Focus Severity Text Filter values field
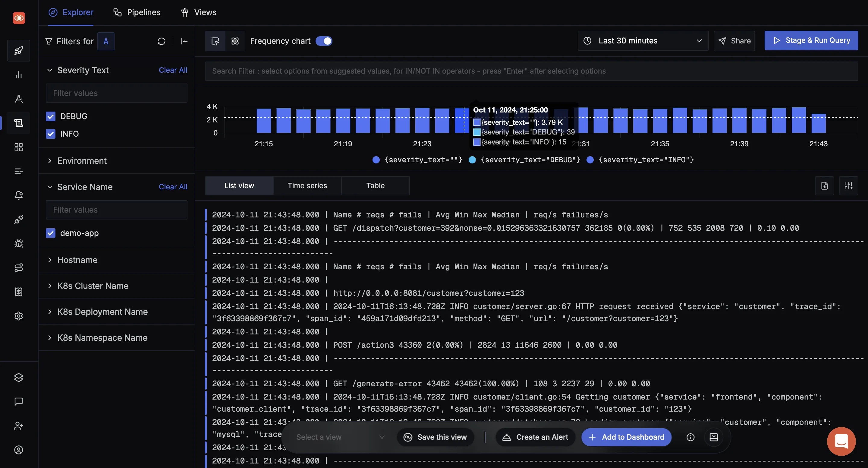Image resolution: width=868 pixels, height=468 pixels. click(x=116, y=93)
